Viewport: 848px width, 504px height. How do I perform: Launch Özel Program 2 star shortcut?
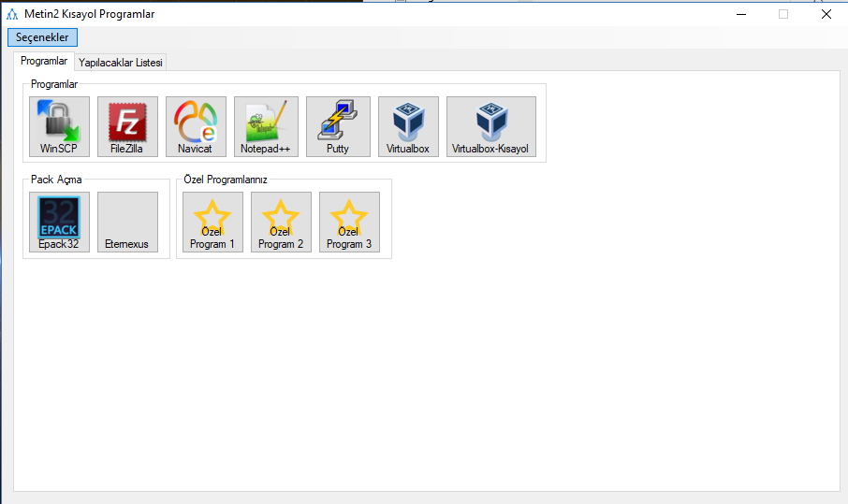pos(281,222)
